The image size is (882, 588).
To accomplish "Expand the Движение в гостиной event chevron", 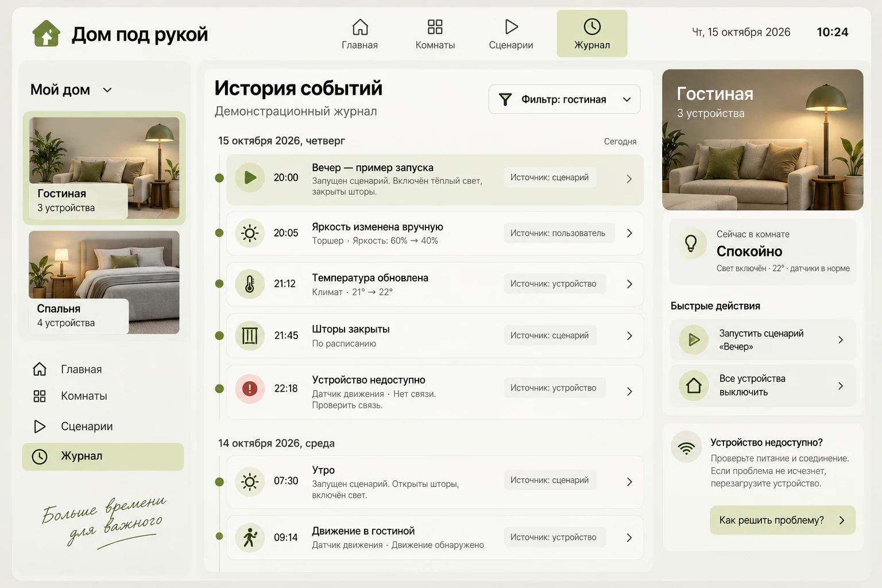I will point(629,538).
